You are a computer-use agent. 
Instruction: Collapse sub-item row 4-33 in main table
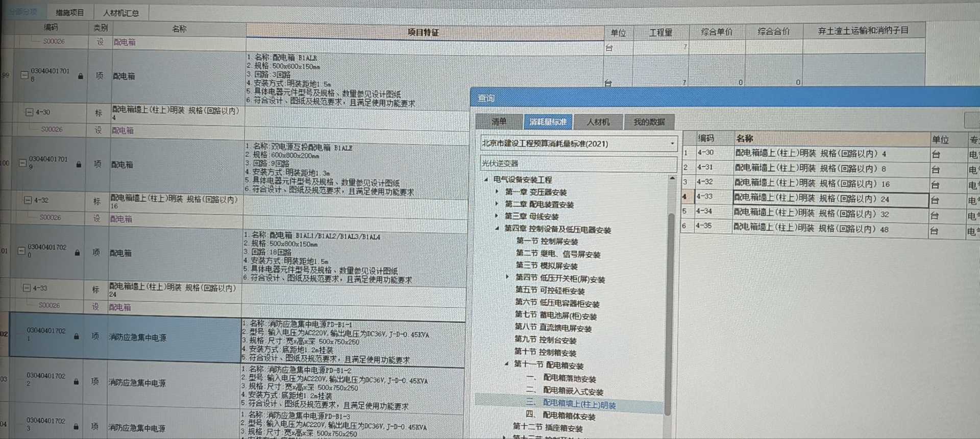[27, 288]
